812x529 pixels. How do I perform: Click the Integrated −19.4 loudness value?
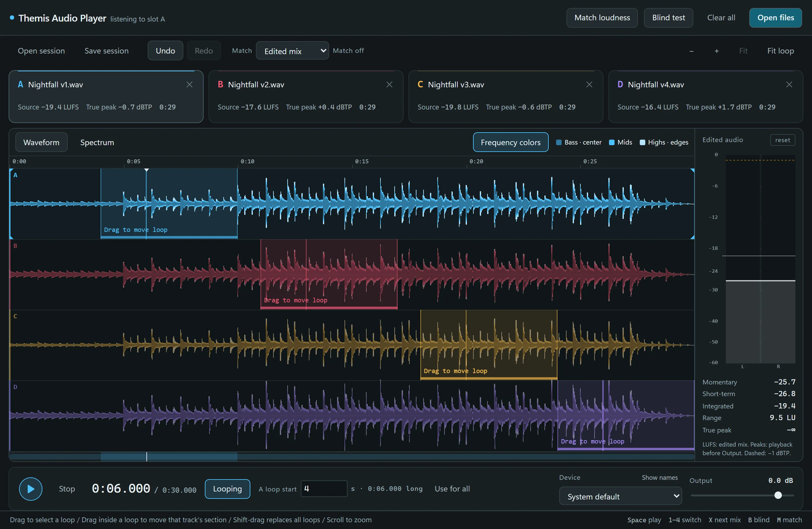pyautogui.click(x=784, y=406)
